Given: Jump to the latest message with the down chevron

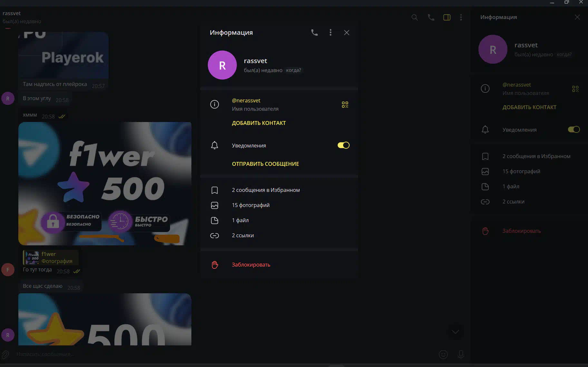Looking at the screenshot, I should [455, 332].
